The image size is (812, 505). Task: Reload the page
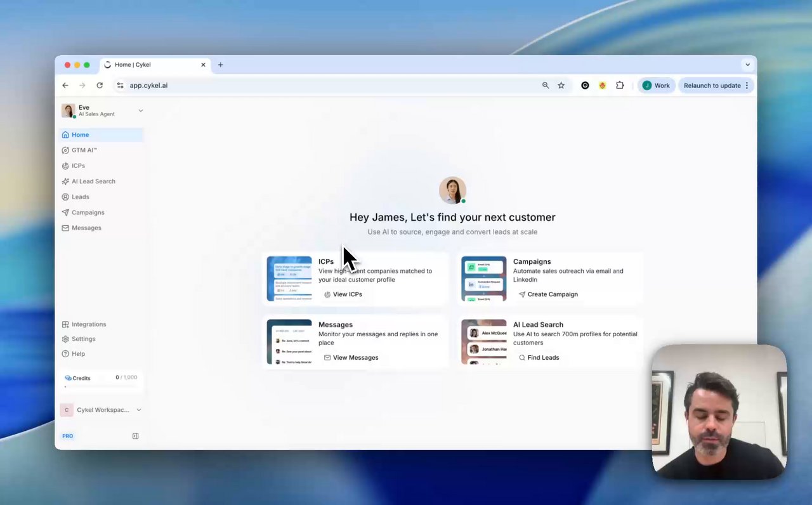(x=100, y=86)
